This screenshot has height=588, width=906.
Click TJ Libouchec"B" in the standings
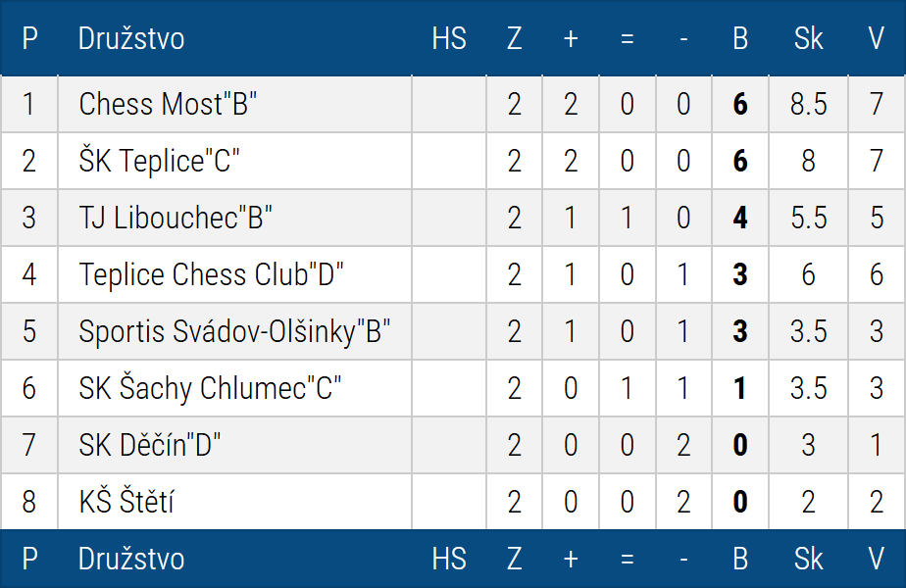[176, 218]
